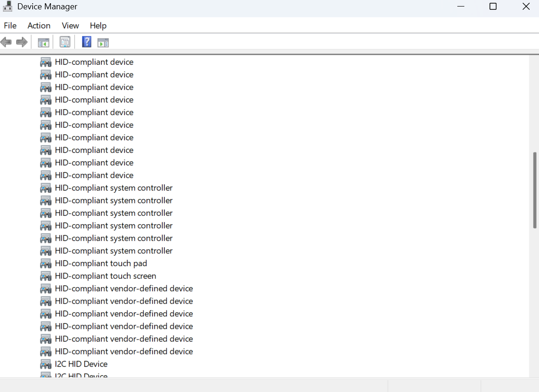Click the Forward arrow toolbar icon

22,42
